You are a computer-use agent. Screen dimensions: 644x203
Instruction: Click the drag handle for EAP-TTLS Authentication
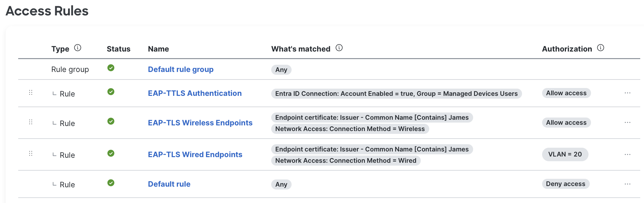click(31, 92)
